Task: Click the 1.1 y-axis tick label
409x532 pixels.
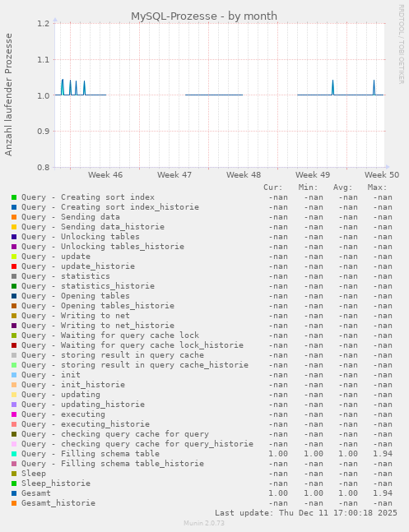Action: (44, 60)
